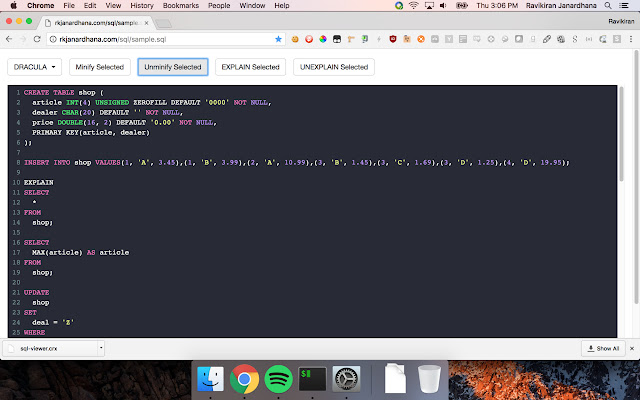Open the orange smiley extension
This screenshot has width=640, height=400.
coord(295,39)
